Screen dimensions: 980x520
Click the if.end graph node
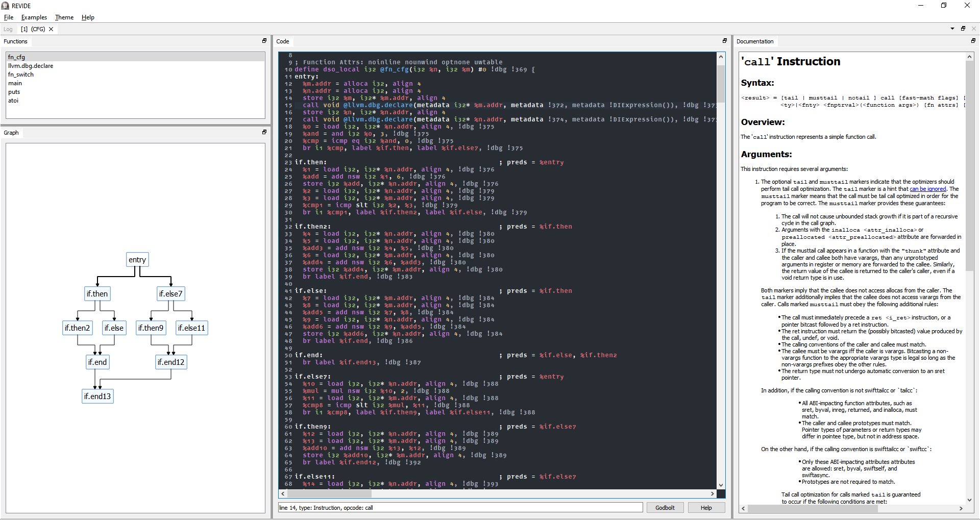coord(97,362)
